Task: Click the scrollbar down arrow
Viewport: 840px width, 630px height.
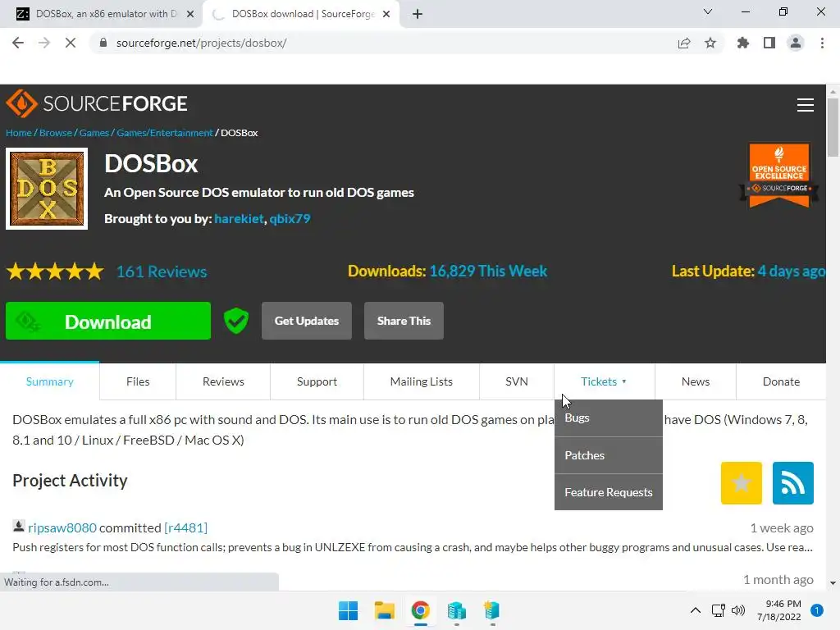Action: click(833, 583)
